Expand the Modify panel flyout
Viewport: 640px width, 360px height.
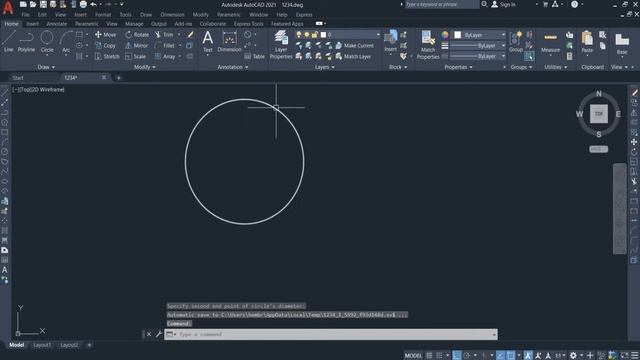pyautogui.click(x=145, y=67)
